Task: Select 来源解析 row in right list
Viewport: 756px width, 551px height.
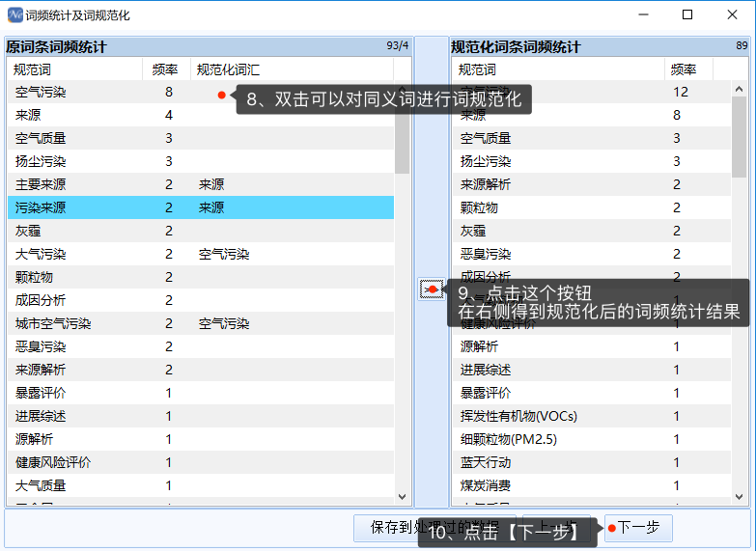Action: [x=592, y=184]
